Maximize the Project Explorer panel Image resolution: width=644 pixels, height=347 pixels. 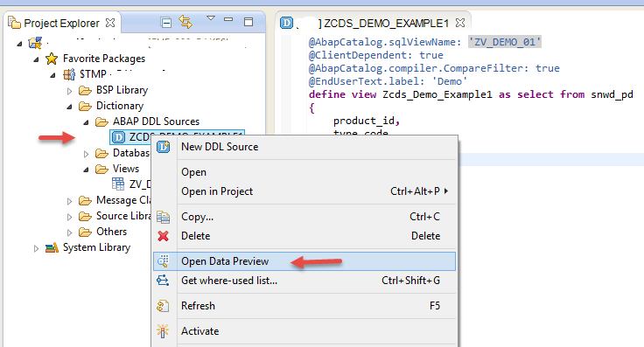pyautogui.click(x=248, y=22)
